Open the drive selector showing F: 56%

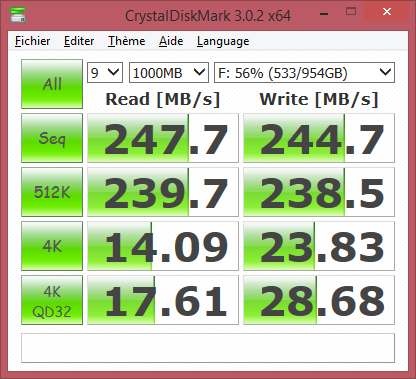(x=304, y=72)
